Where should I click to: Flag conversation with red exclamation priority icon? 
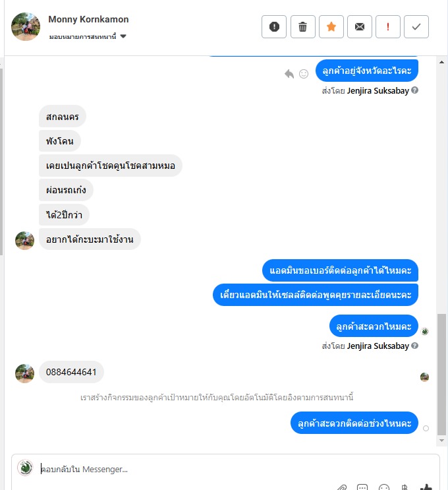[388, 26]
